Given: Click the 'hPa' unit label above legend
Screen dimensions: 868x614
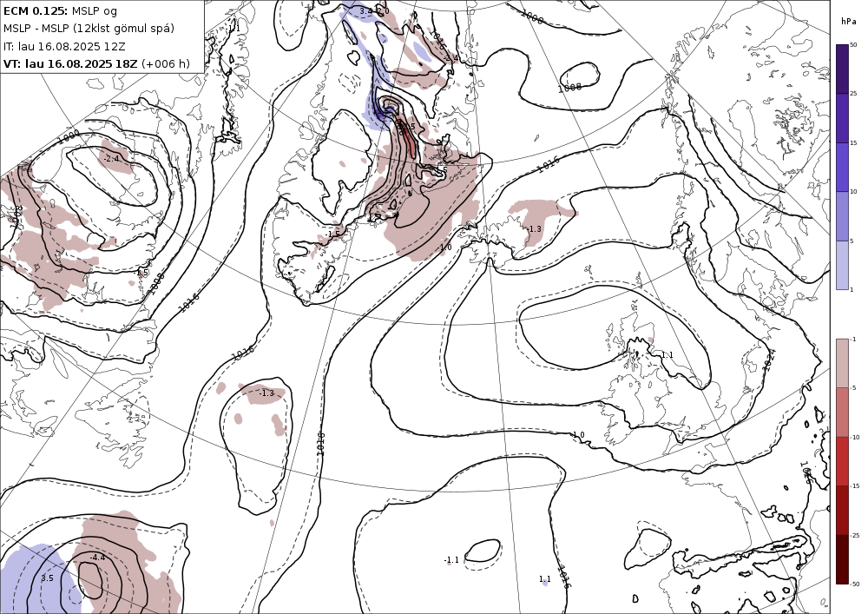Looking at the screenshot, I should coord(847,22).
